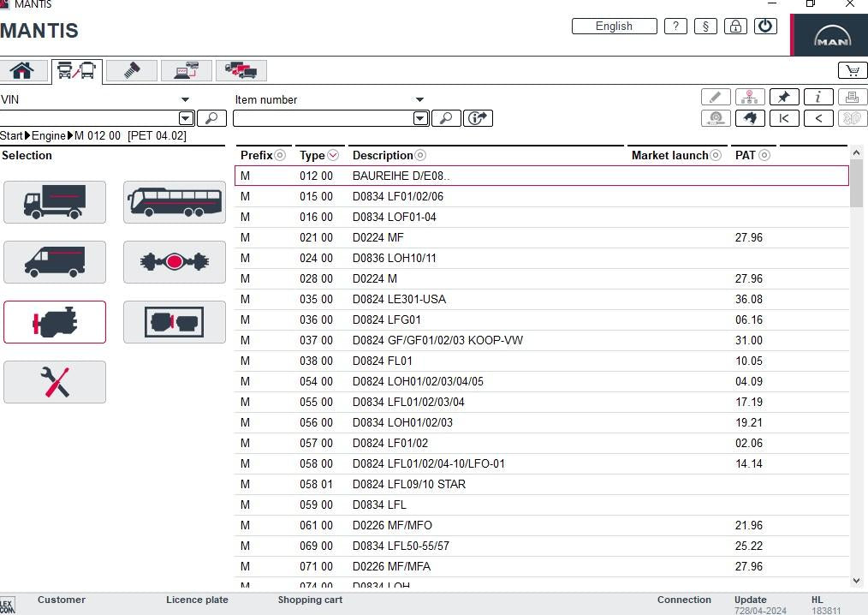The width and height of the screenshot is (868, 615).
Task: Select row D0226 MF/MFA
Action: click(541, 566)
